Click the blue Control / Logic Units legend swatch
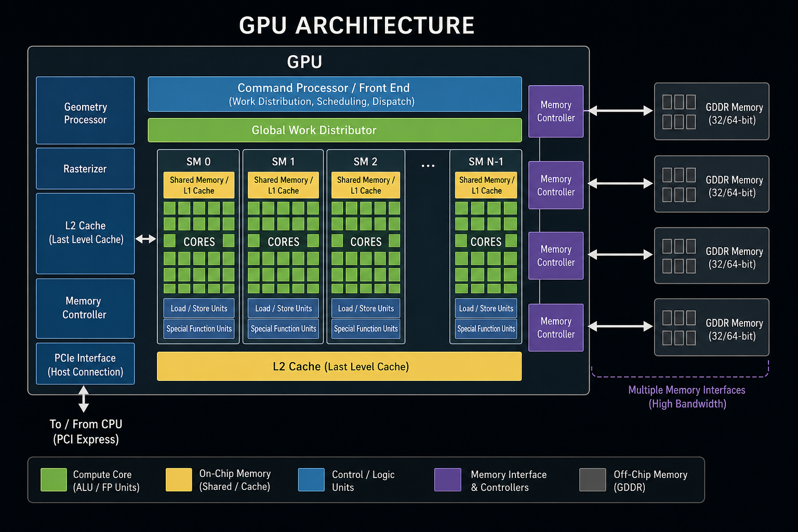Screen dimensions: 798x532 click(x=311, y=480)
